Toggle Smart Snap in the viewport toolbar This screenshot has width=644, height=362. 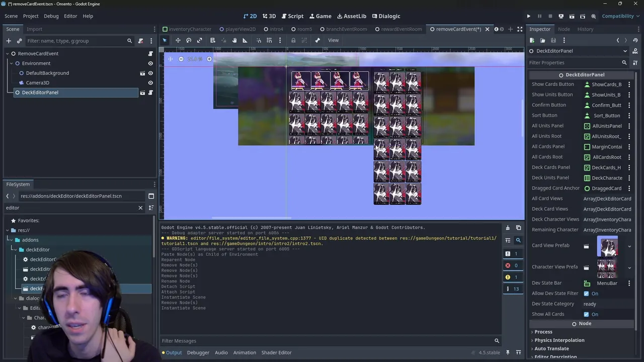pyautogui.click(x=259, y=40)
